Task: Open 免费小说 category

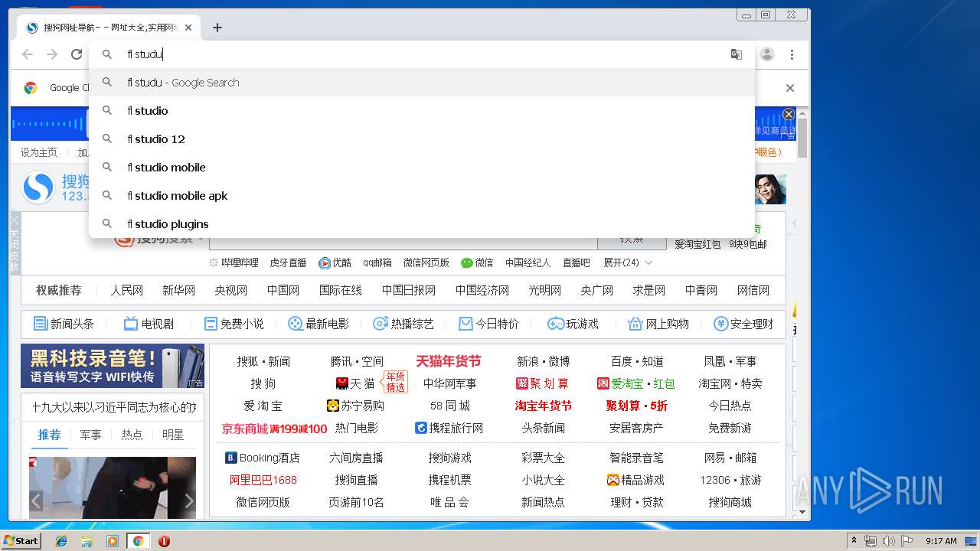Action: 234,324
